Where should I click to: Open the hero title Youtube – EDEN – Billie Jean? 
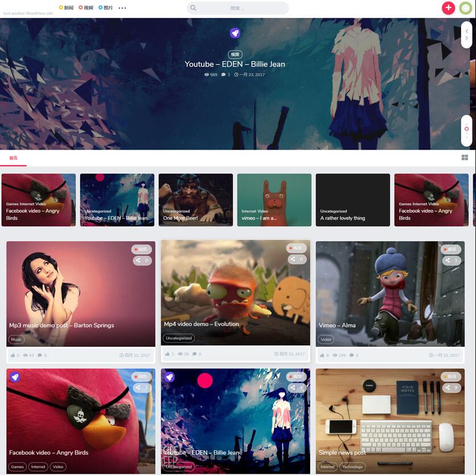[235, 64]
